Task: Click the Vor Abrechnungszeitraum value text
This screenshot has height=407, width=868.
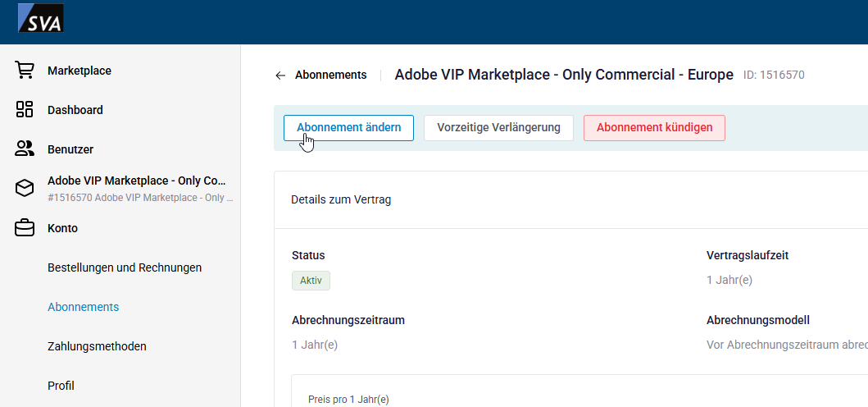Action: pos(787,345)
